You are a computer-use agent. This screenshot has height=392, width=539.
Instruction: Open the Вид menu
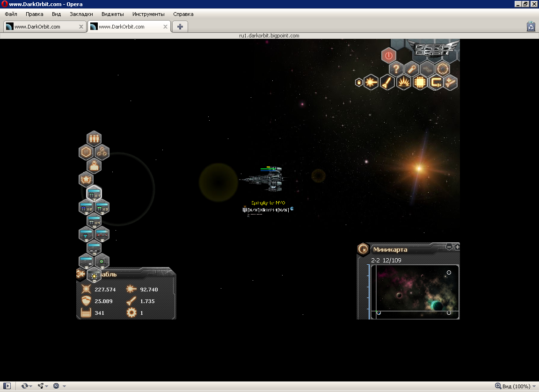click(x=56, y=14)
